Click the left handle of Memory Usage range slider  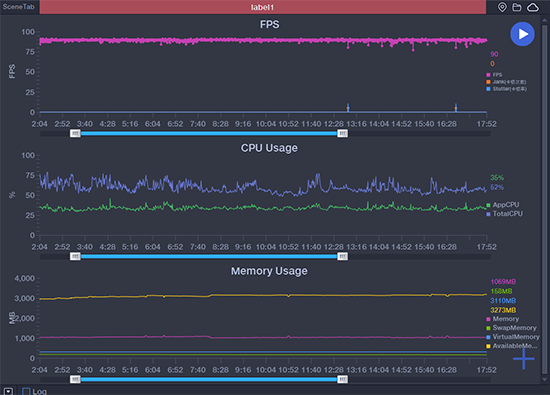point(75,379)
